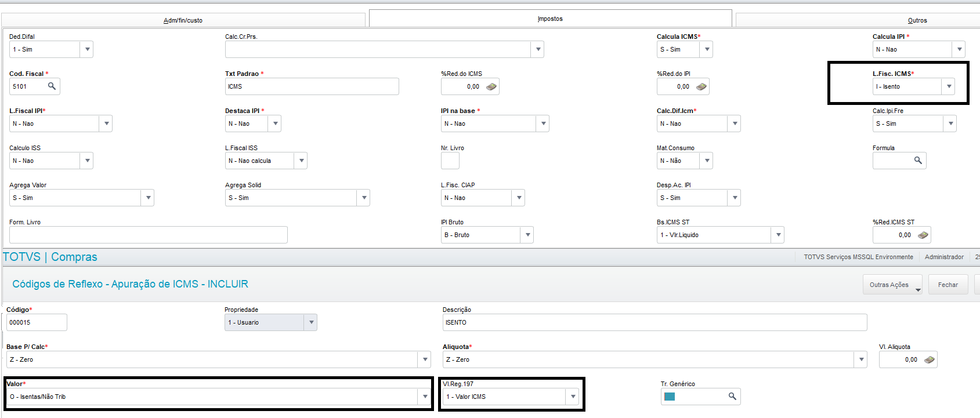Viewport: 980px width, 418px height.
Task: Click TOTVS Serviços MSSQL Environment text
Action: coord(858,257)
